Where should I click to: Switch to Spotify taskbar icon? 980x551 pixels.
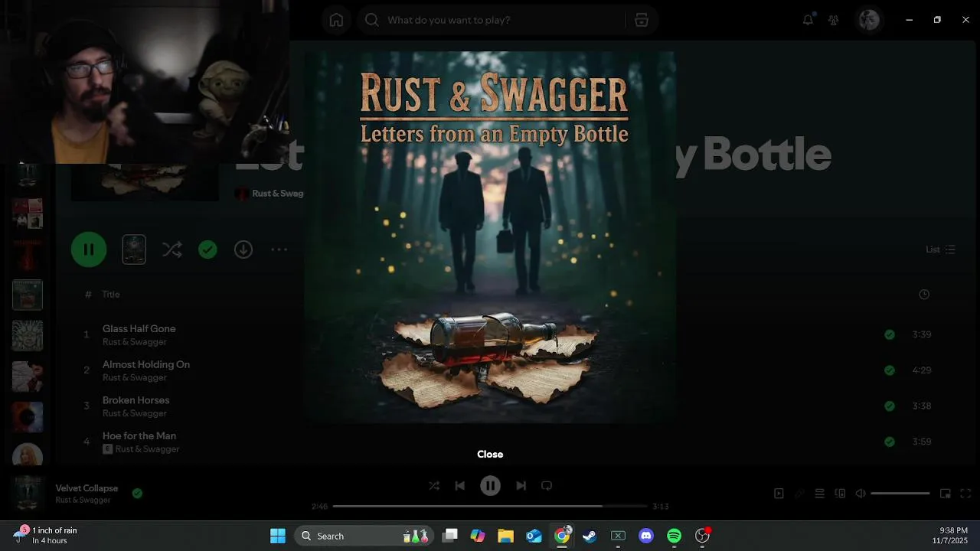pos(674,536)
